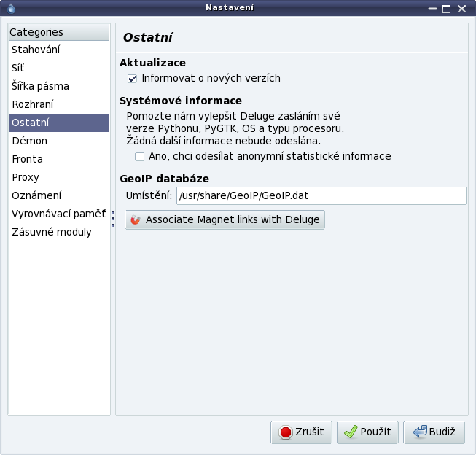Screen dimensions: 476x455
Task: Open the Síť settings category
Action: click(18, 68)
